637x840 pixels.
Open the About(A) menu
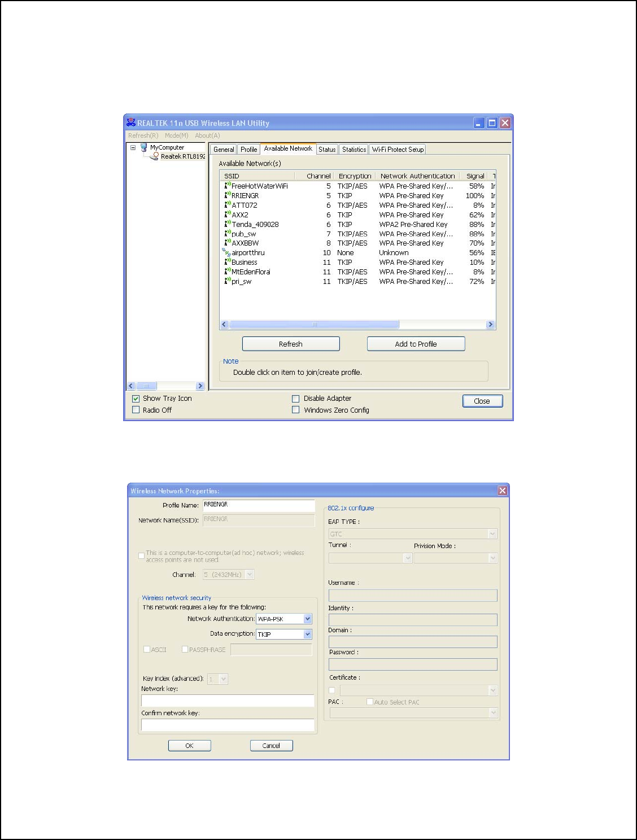[207, 135]
